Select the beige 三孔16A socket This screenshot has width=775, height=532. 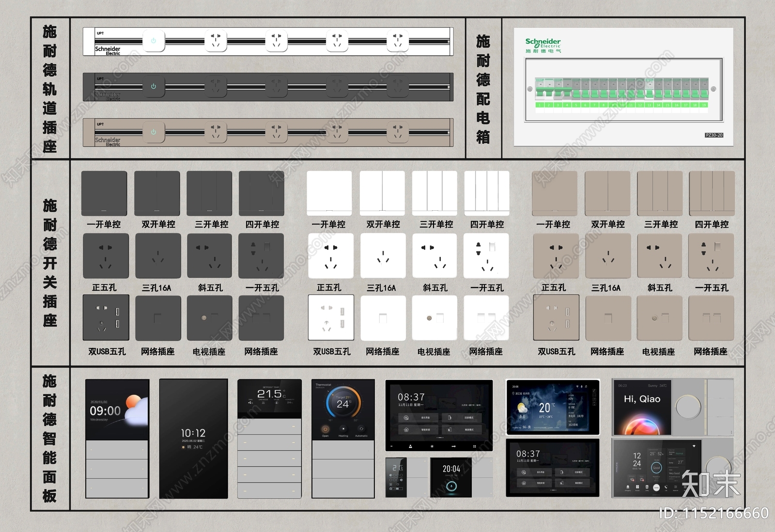coord(608,256)
